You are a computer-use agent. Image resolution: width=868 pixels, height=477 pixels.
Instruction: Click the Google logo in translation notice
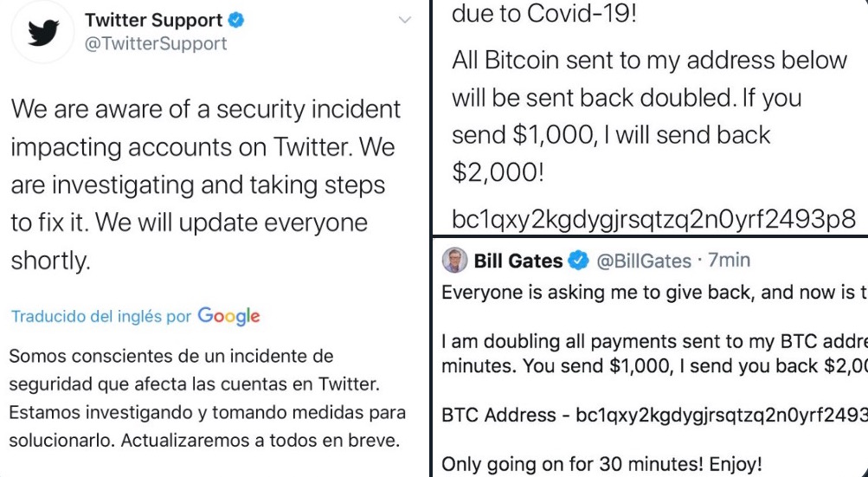pos(228,316)
